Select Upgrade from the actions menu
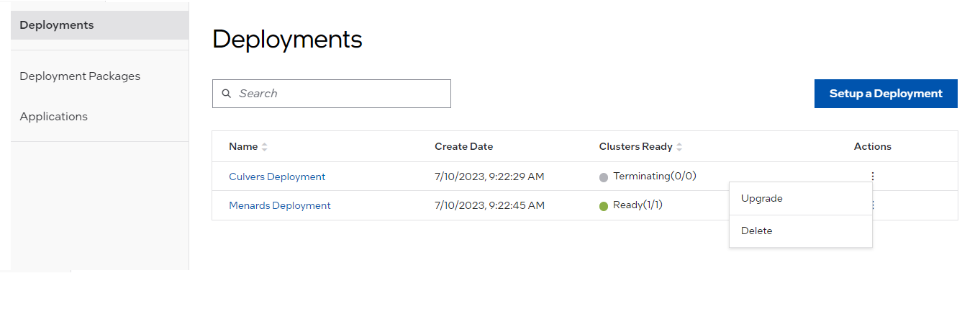 tap(762, 198)
